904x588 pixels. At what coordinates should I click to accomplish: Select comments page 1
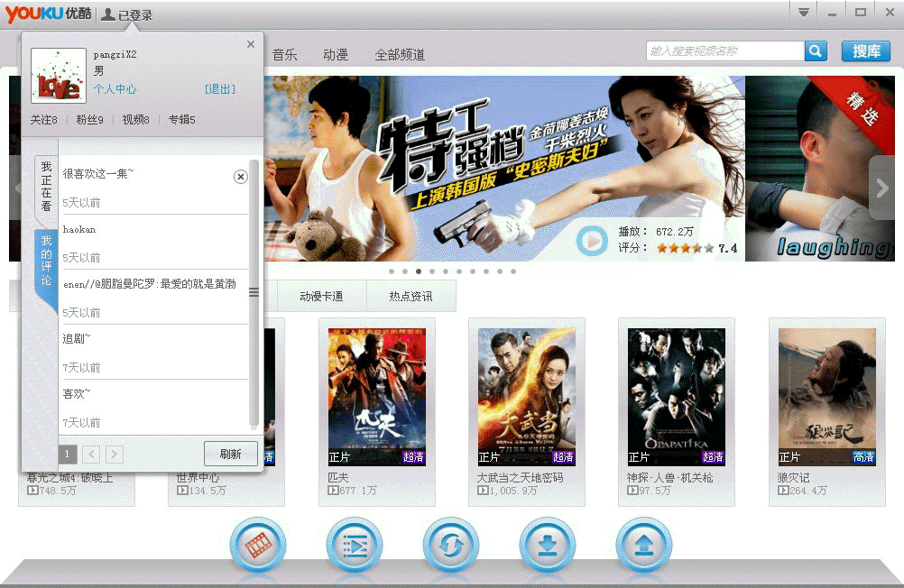tap(68, 455)
